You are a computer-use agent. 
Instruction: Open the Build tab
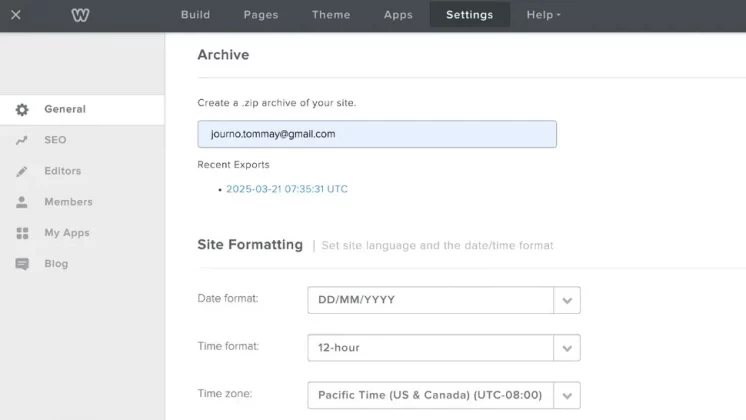196,15
